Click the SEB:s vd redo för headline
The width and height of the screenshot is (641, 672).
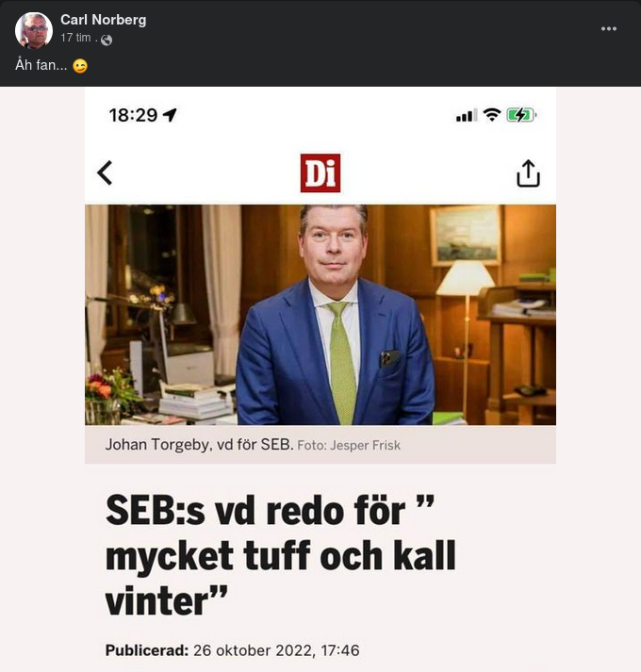(x=281, y=555)
